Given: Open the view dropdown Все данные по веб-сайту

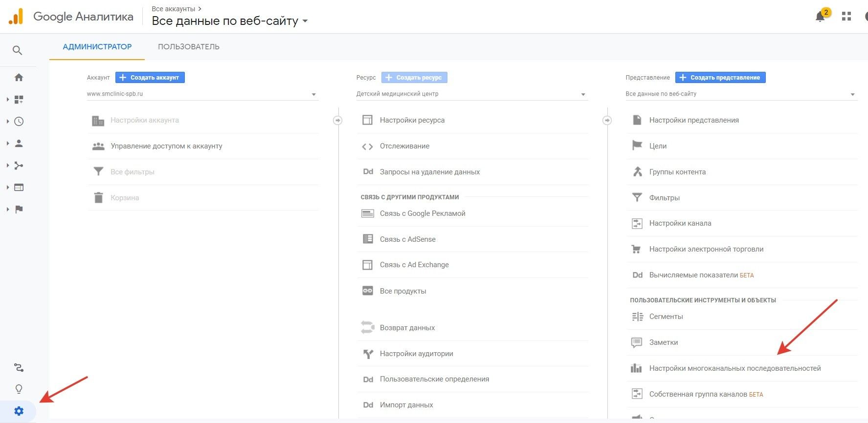Looking at the screenshot, I should pyautogui.click(x=741, y=94).
